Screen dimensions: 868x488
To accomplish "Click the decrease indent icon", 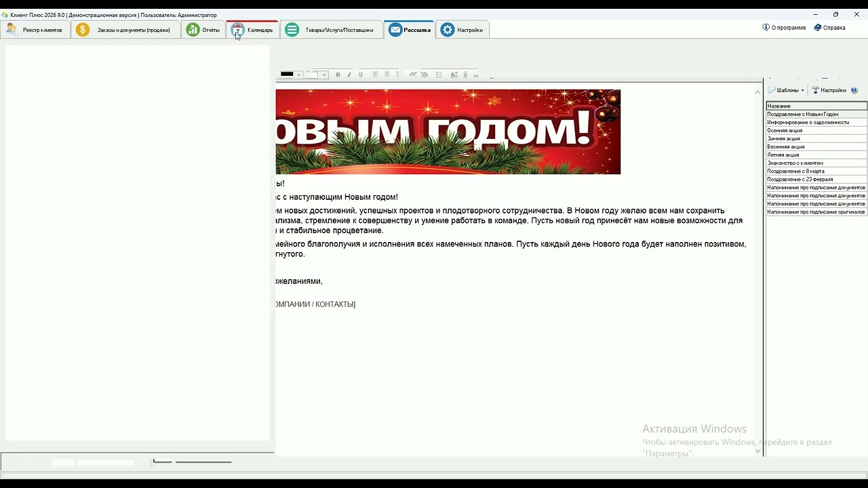I will tap(413, 75).
